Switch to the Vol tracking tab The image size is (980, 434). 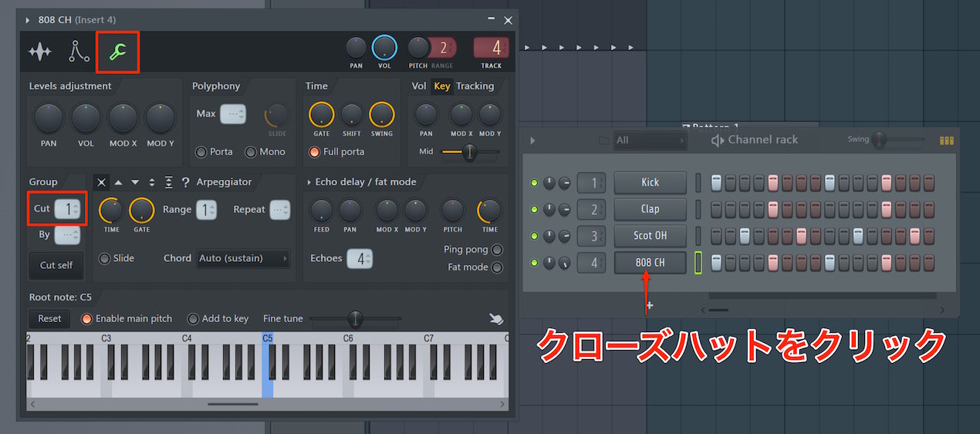[419, 86]
